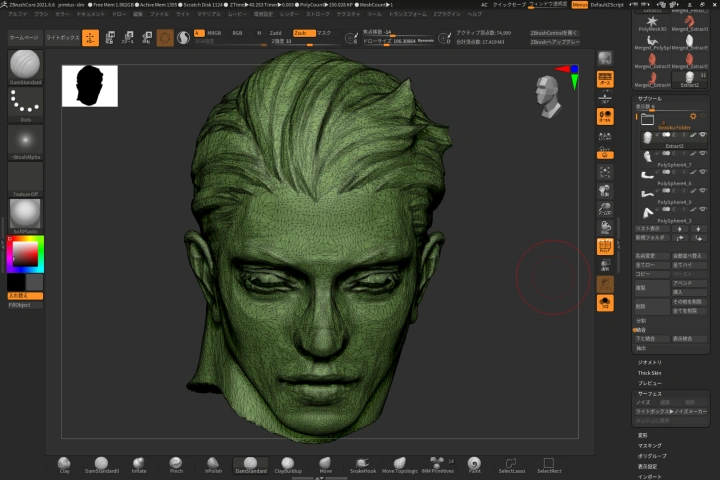Click the アペンド (Append) button
The width and height of the screenshot is (720, 480).
pos(689,283)
